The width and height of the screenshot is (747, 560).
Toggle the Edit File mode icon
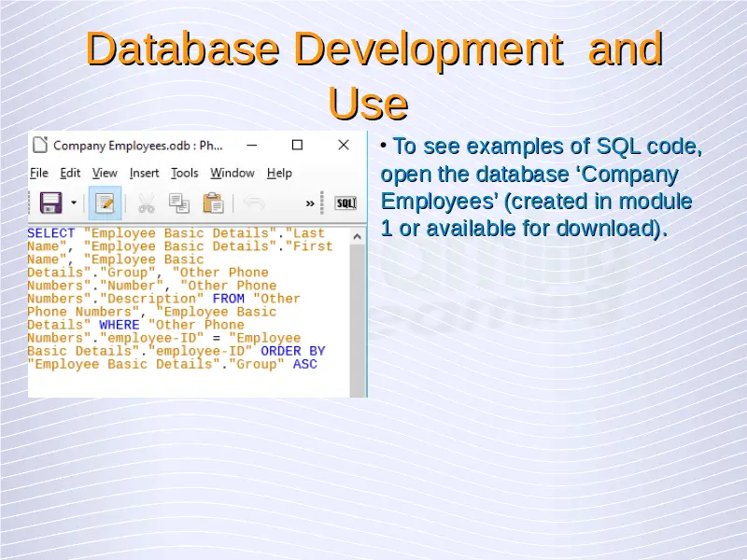[105, 203]
